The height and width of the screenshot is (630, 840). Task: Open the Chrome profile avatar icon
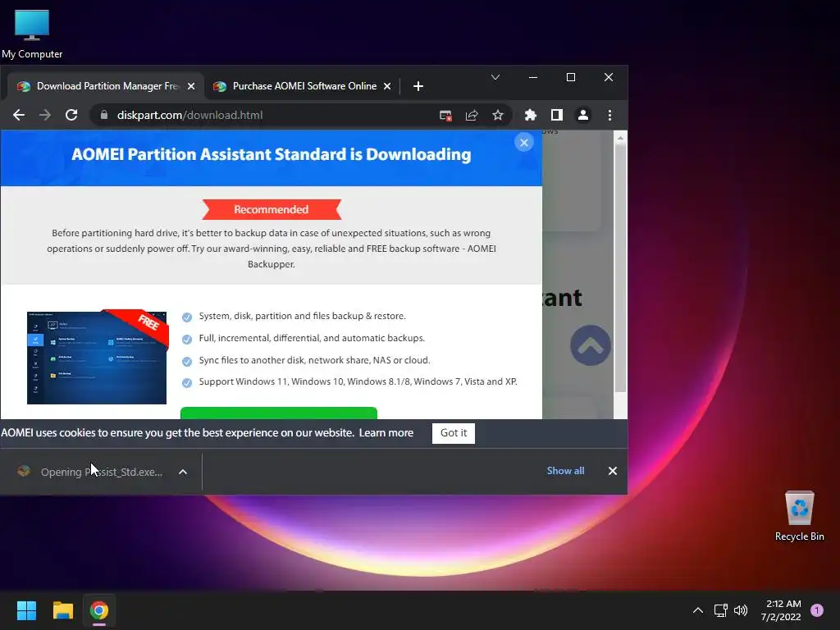pos(583,115)
